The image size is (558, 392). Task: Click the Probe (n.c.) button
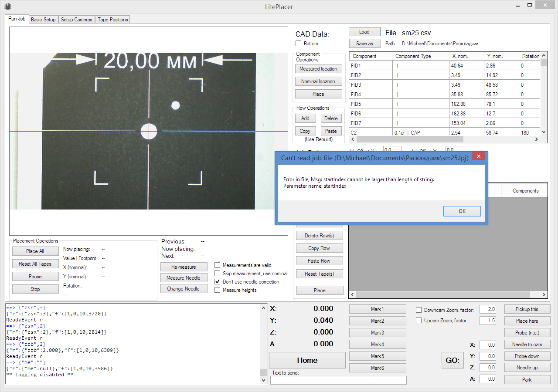(x=527, y=333)
